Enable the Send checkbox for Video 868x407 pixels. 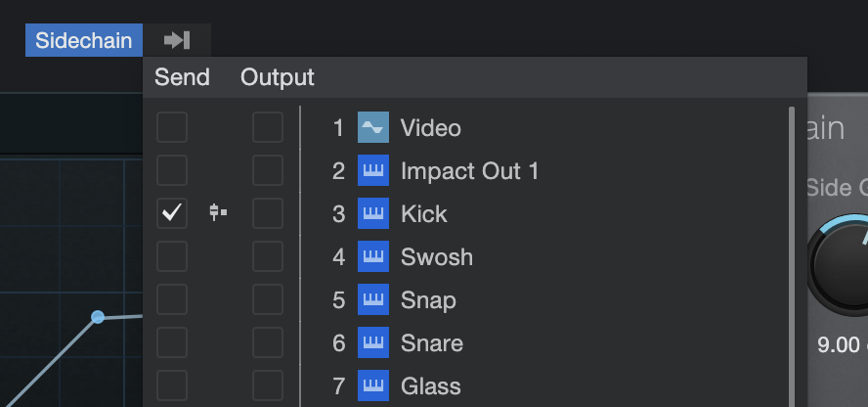[172, 127]
